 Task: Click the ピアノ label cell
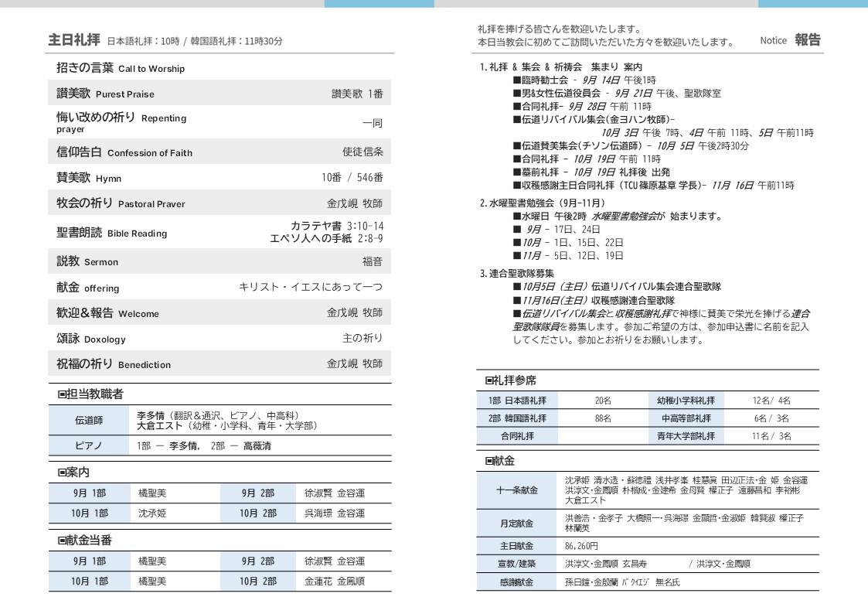point(88,446)
